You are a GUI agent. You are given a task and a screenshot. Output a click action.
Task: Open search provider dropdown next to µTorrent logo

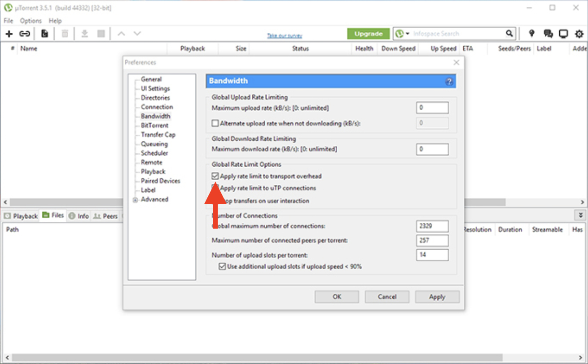(x=408, y=34)
